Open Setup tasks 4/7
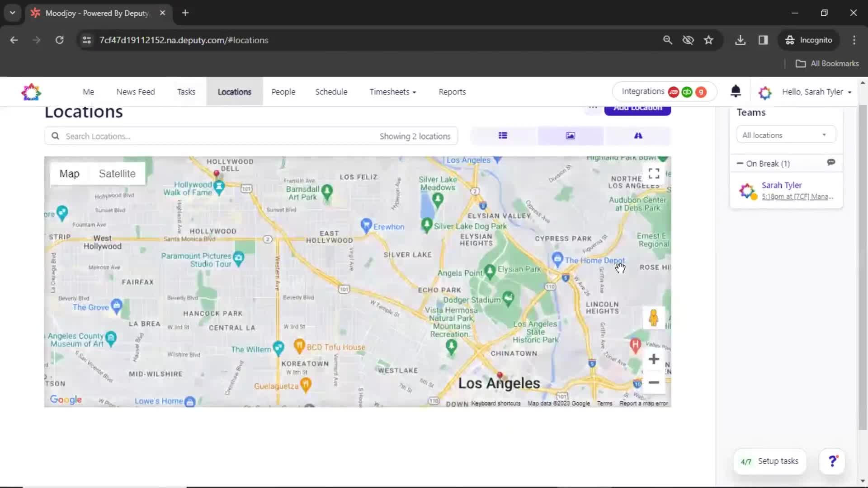The width and height of the screenshot is (868, 488). coord(769,461)
